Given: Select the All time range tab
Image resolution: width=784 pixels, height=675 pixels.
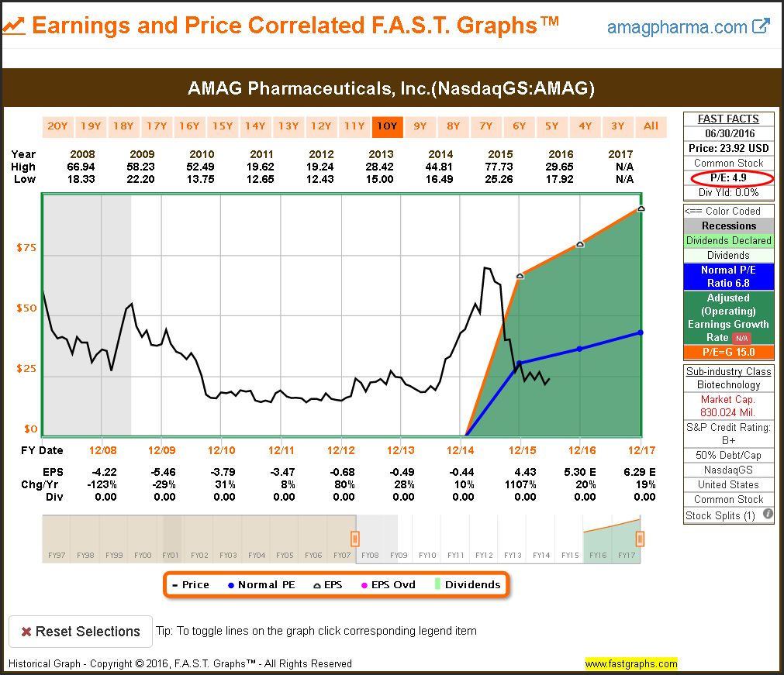Looking at the screenshot, I should tap(651, 126).
